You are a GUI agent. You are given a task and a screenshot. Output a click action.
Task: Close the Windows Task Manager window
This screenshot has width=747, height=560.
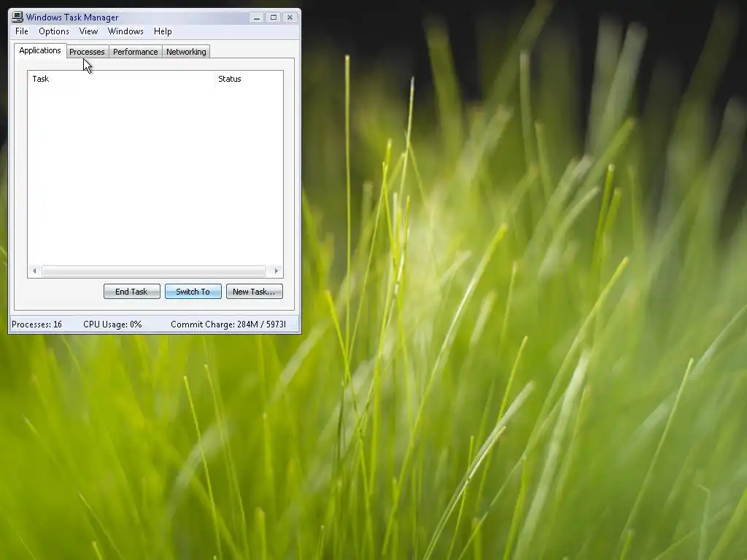[x=290, y=17]
